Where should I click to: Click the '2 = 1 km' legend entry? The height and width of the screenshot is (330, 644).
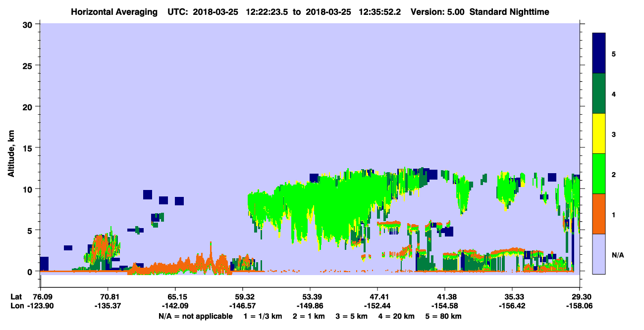(309, 316)
